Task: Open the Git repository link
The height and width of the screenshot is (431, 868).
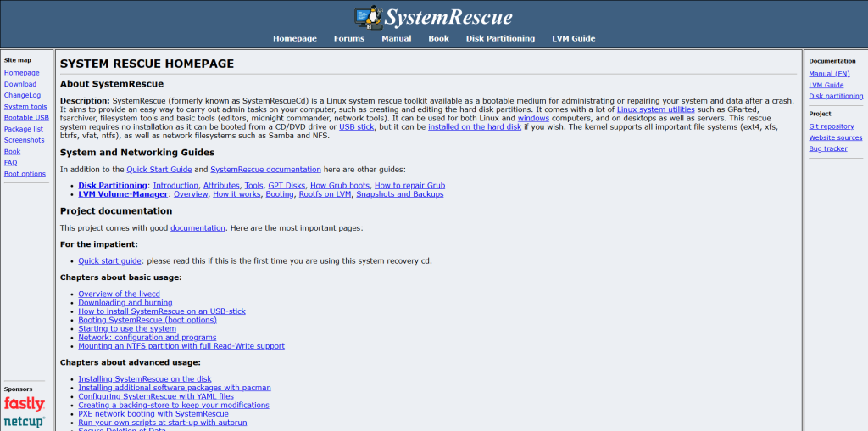Action: pos(831,126)
